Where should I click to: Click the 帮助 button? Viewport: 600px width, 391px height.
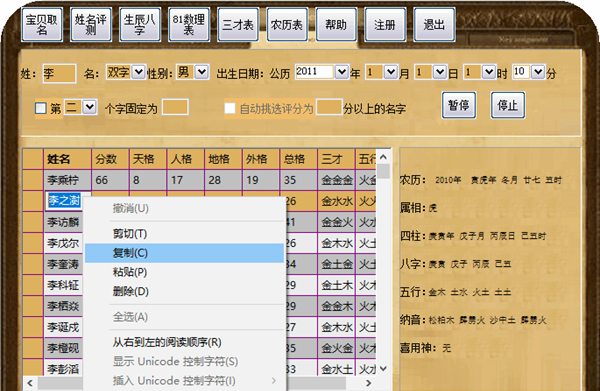336,25
